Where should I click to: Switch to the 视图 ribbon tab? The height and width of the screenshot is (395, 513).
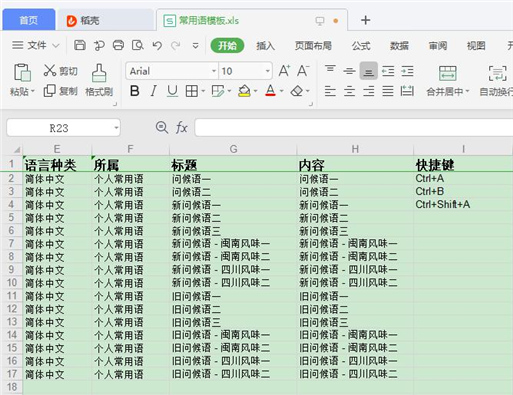[476, 46]
